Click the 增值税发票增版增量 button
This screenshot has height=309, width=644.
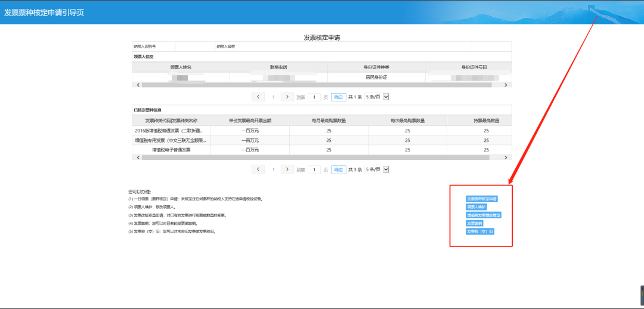(484, 215)
